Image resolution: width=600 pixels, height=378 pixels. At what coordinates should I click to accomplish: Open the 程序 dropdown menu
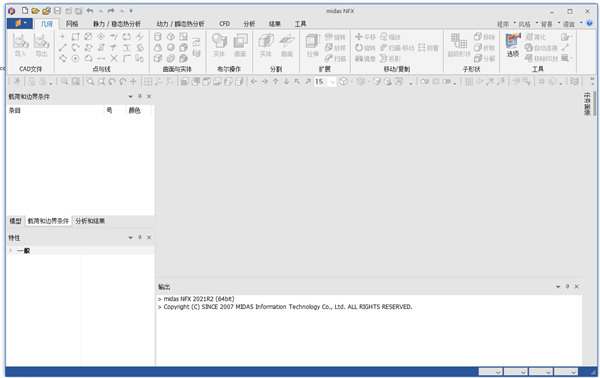point(506,24)
